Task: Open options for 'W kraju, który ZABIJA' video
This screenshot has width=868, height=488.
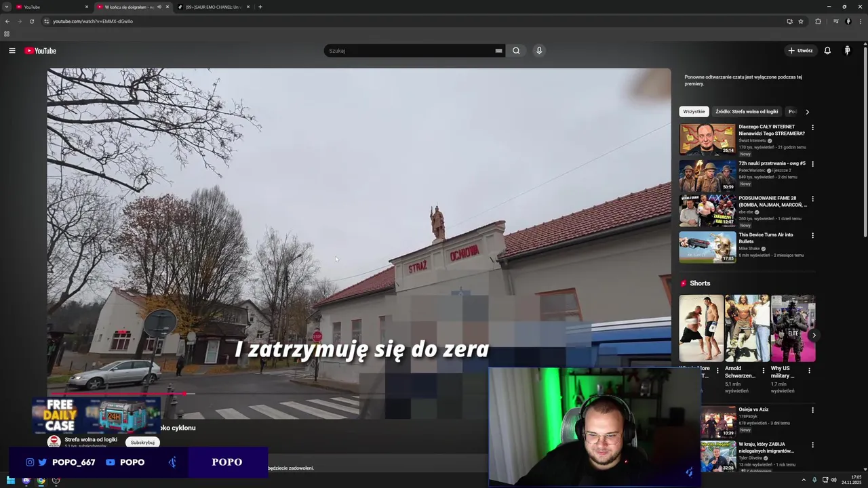Action: (x=812, y=445)
